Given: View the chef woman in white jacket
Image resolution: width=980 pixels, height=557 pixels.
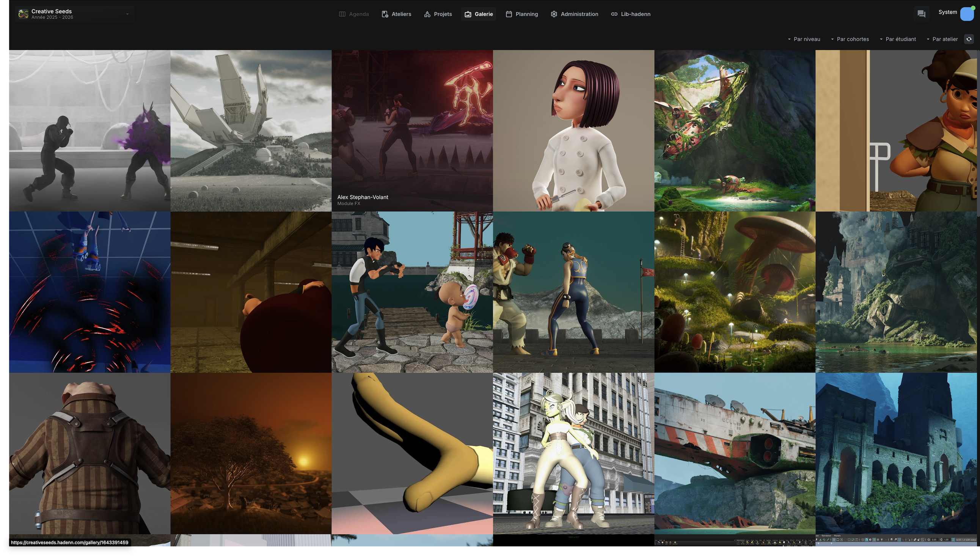Looking at the screenshot, I should click(x=574, y=131).
